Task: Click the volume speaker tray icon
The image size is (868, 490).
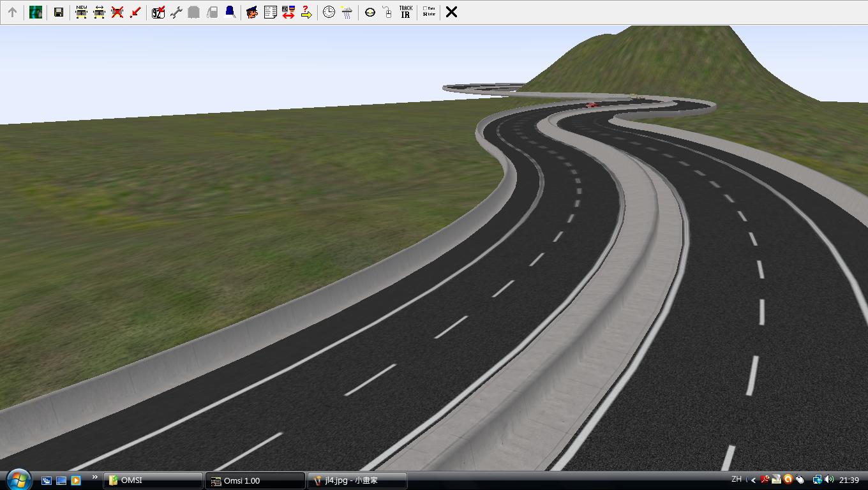Action: coord(829,480)
